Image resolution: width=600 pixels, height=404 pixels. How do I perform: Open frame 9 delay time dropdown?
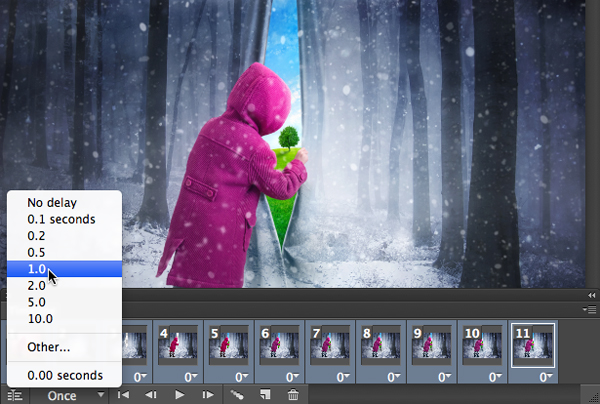tap(445, 377)
